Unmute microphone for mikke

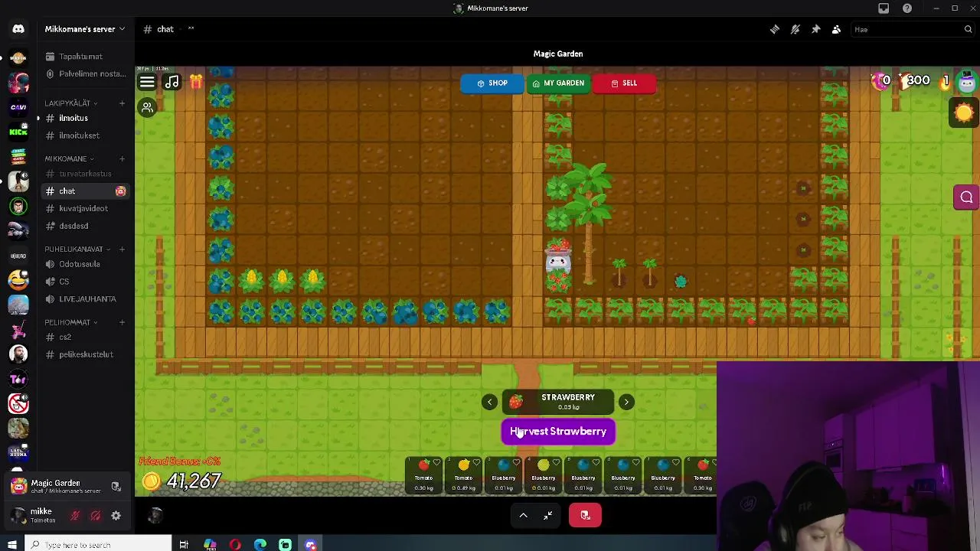[75, 516]
